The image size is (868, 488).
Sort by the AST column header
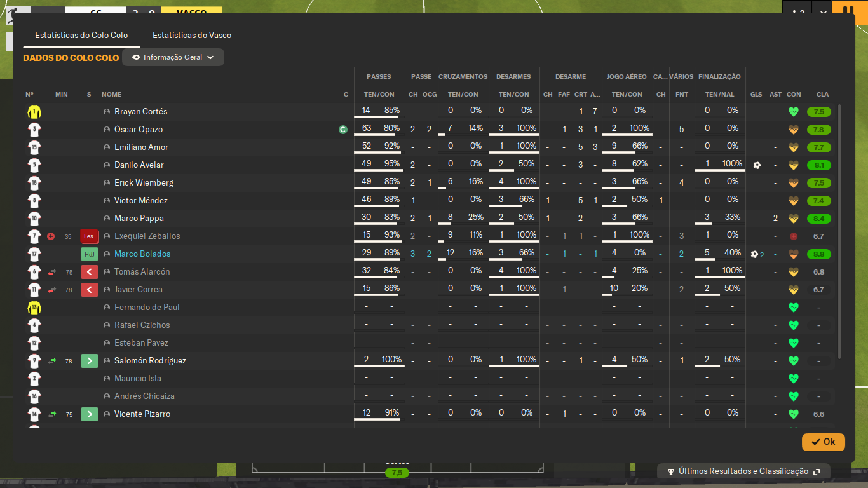[x=776, y=95]
